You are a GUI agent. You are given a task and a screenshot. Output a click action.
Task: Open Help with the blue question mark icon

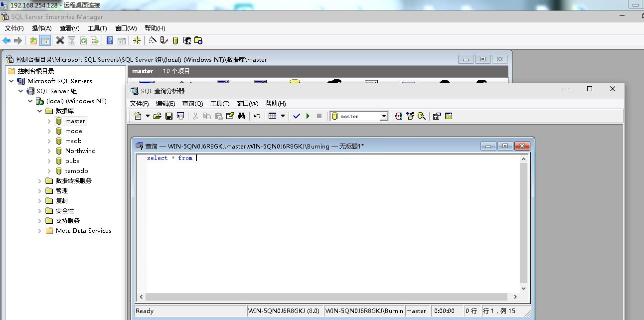click(x=110, y=41)
